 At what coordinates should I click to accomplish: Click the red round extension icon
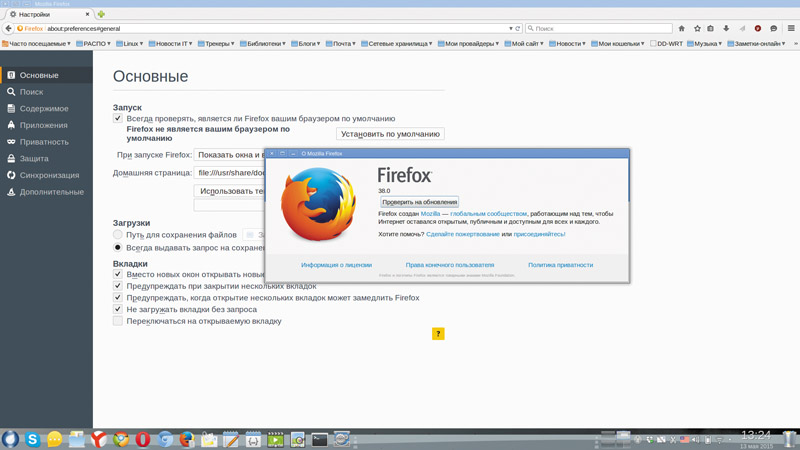tap(758, 29)
